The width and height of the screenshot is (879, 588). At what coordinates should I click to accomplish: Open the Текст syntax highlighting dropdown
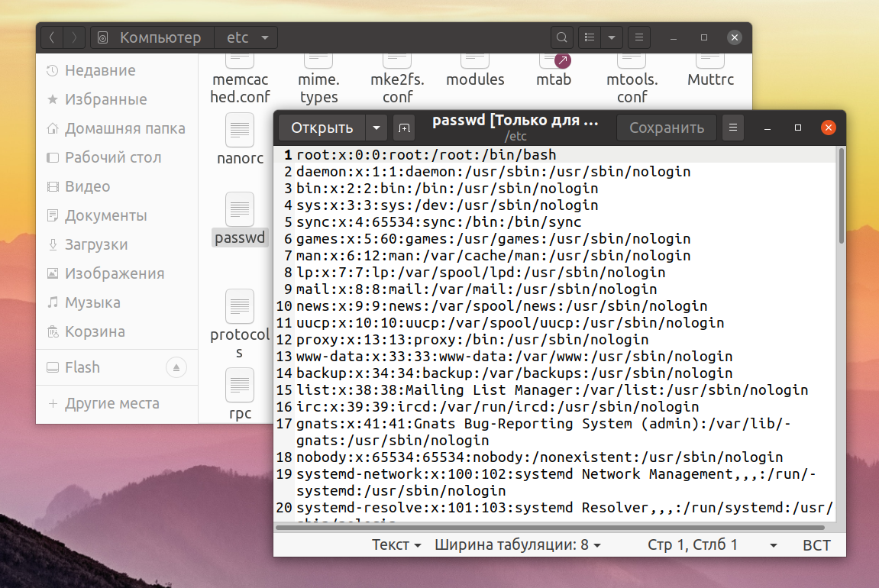point(396,544)
